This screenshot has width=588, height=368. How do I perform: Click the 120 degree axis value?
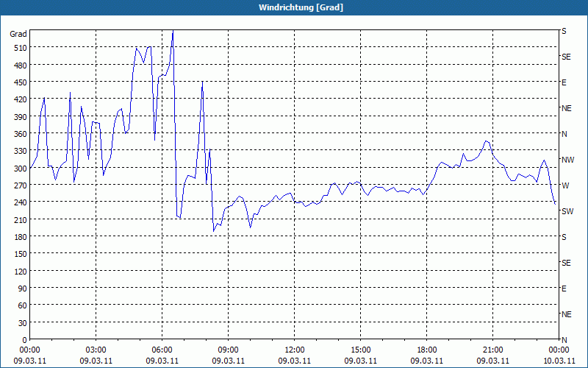[21, 271]
